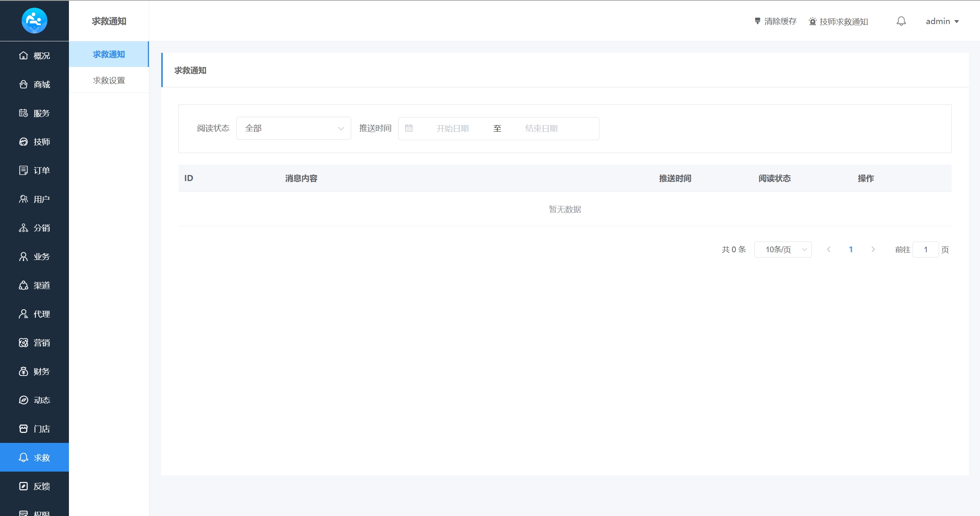The image size is (980, 516).
Task: Switch to the 求救设置 submenu item
Action: coord(109,80)
